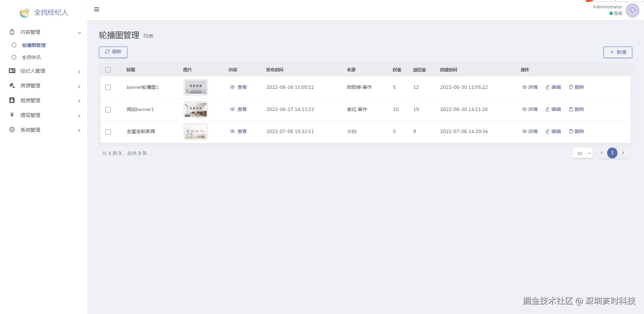Click pencil edit icon for banner轮播图1
Image resolution: width=644 pixels, height=314 pixels.
547,87
